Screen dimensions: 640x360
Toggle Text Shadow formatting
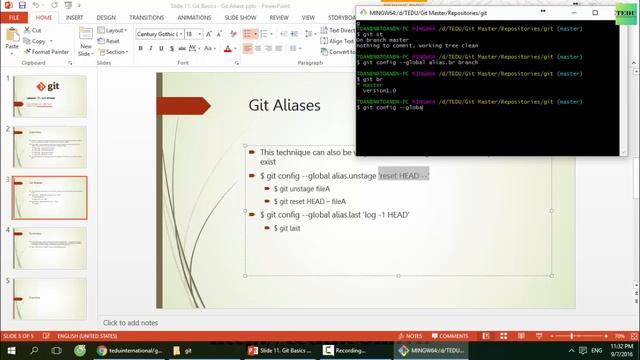point(172,49)
